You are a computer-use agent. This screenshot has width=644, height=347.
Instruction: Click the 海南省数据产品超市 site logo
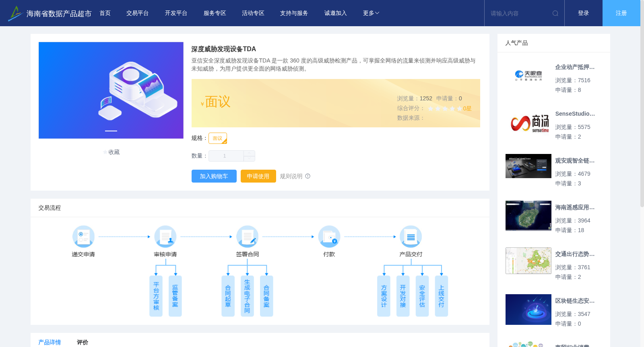50,13
